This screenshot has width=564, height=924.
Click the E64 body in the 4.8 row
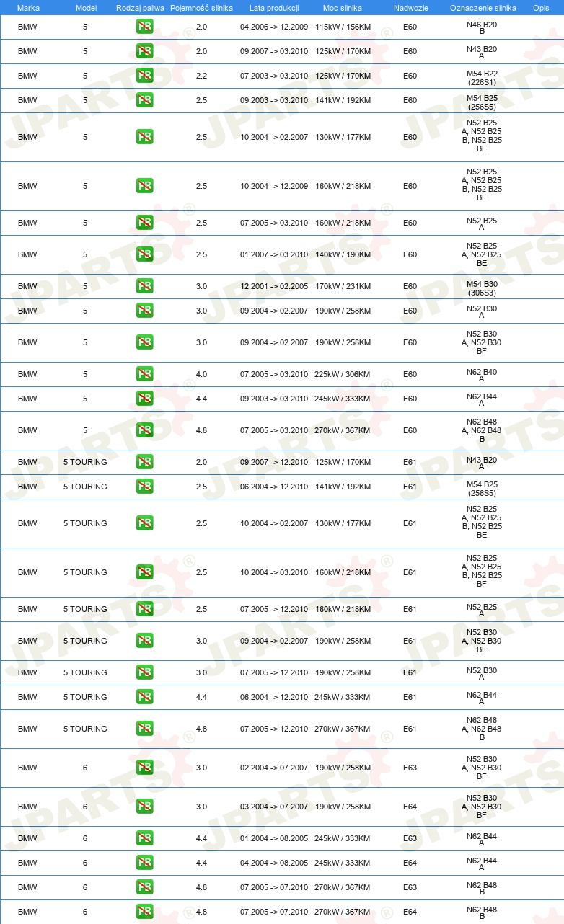410,912
